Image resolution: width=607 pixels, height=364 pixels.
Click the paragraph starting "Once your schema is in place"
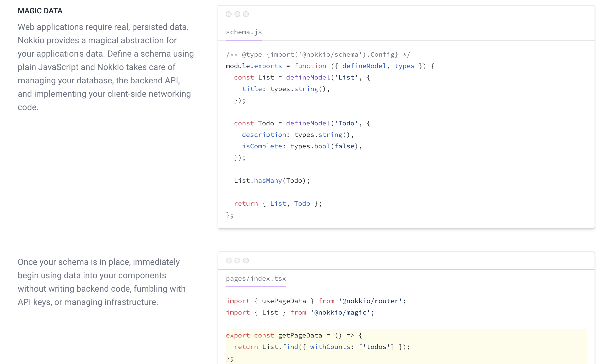click(102, 282)
